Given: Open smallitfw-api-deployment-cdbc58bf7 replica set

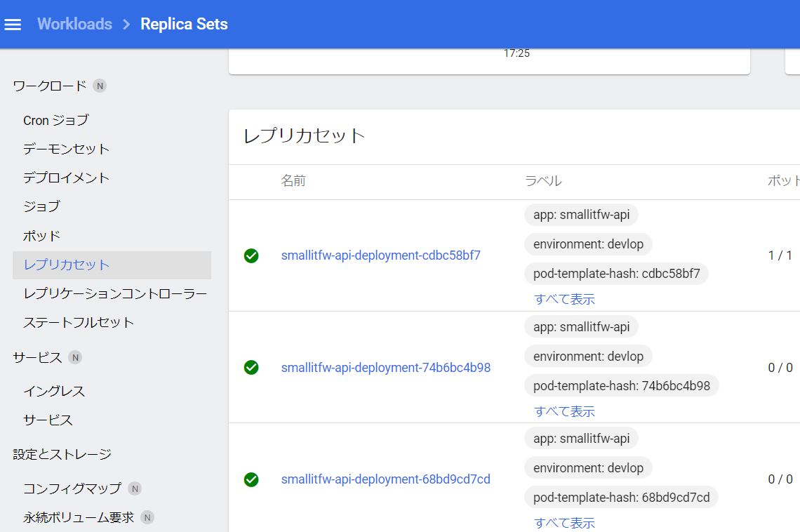Looking at the screenshot, I should [x=380, y=255].
